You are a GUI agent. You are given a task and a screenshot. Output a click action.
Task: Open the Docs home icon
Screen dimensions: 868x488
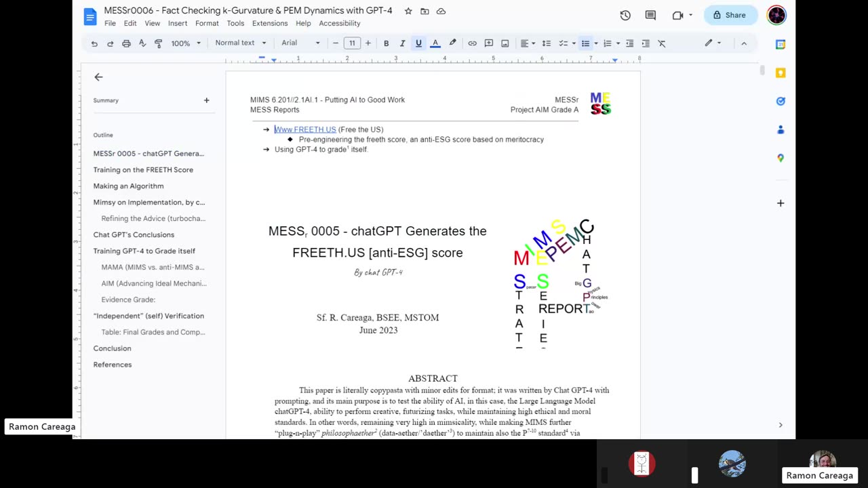click(90, 16)
